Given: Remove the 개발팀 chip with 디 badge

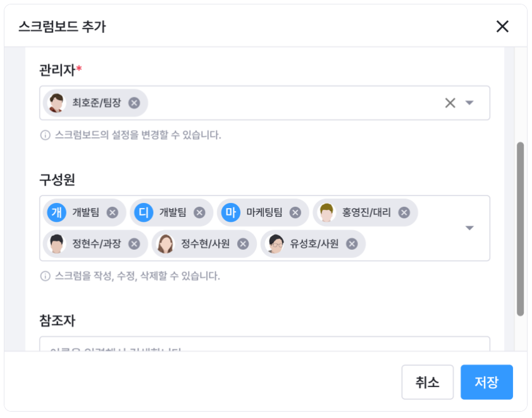Looking at the screenshot, I should [199, 212].
